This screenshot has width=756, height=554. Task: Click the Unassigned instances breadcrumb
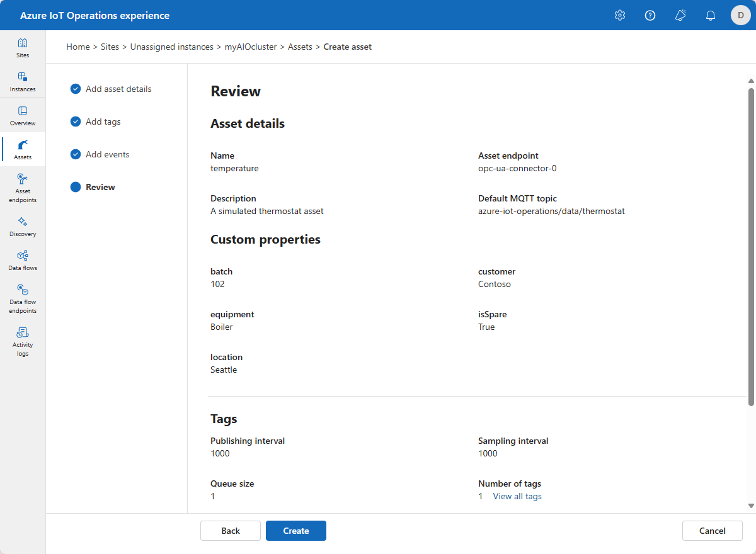coord(172,47)
